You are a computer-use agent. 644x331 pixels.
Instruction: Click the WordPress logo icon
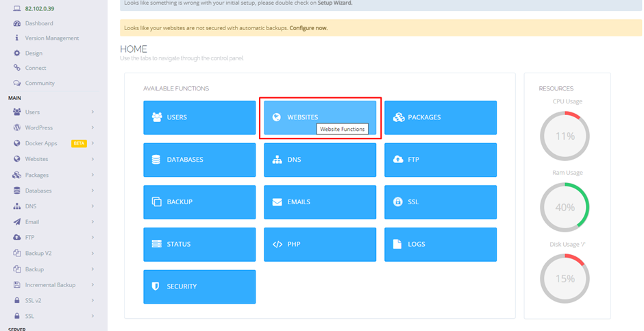point(17,127)
